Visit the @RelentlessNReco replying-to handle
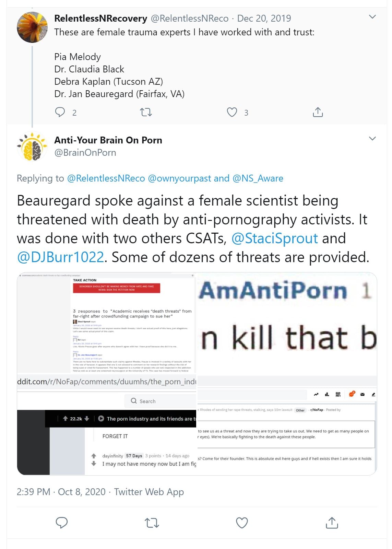 click(106, 178)
